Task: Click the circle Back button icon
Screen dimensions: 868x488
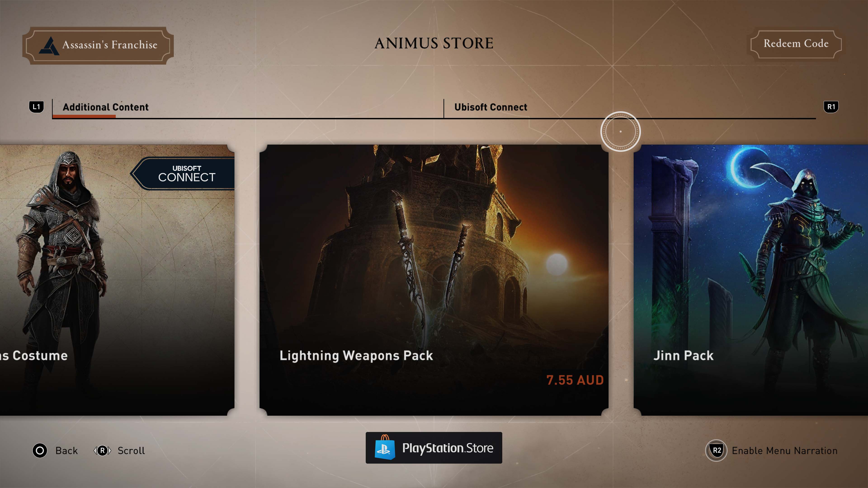Action: [x=40, y=451]
